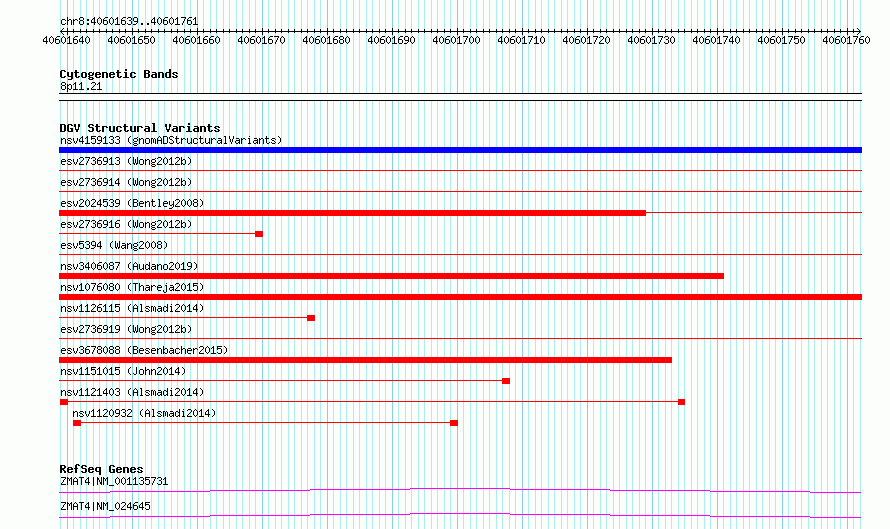The width and height of the screenshot is (890, 529).
Task: Click the nsv4159133 gnomAD blue variant bar
Action: (x=460, y=150)
